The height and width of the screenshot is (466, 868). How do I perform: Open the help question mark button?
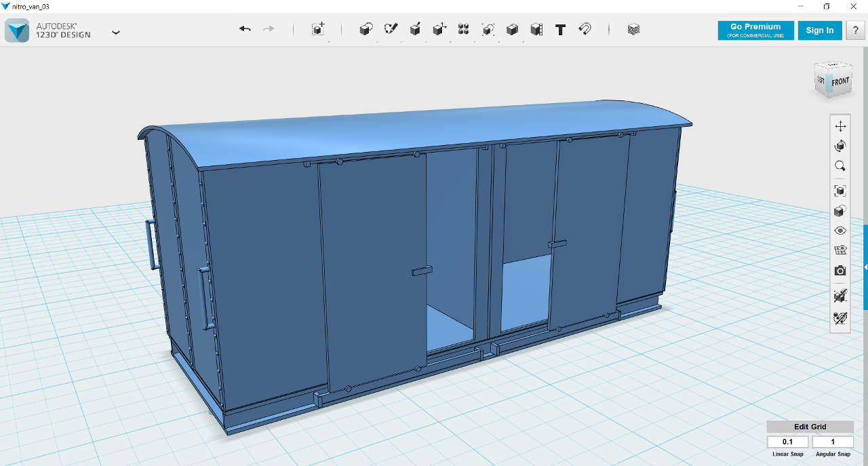pyautogui.click(x=855, y=31)
